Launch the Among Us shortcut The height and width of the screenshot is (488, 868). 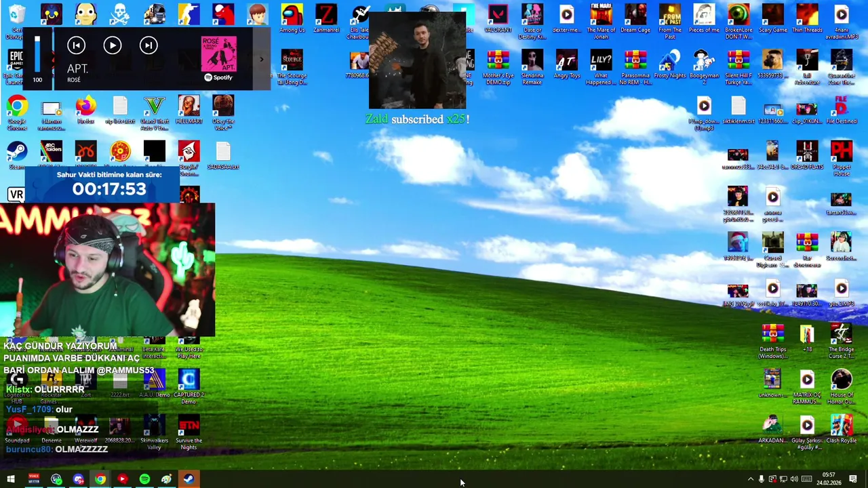292,19
